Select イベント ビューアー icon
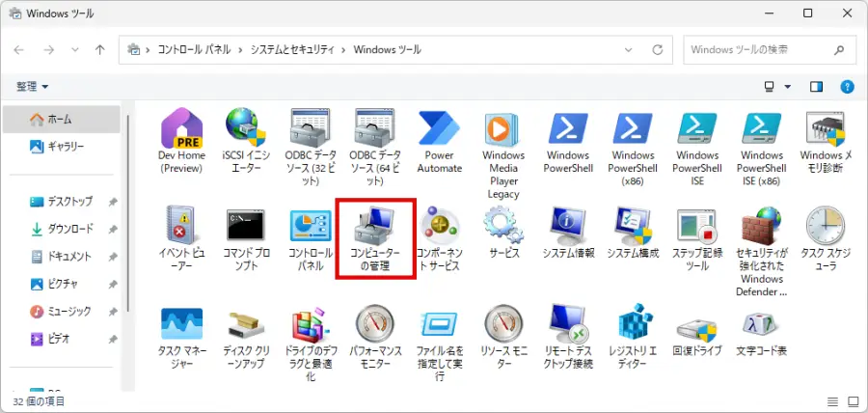The image size is (868, 413). coord(181,226)
